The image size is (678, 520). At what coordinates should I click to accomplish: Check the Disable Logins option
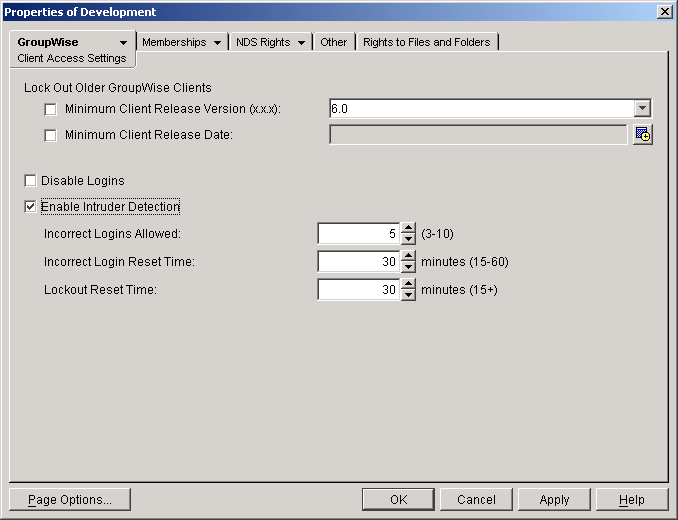[x=30, y=181]
